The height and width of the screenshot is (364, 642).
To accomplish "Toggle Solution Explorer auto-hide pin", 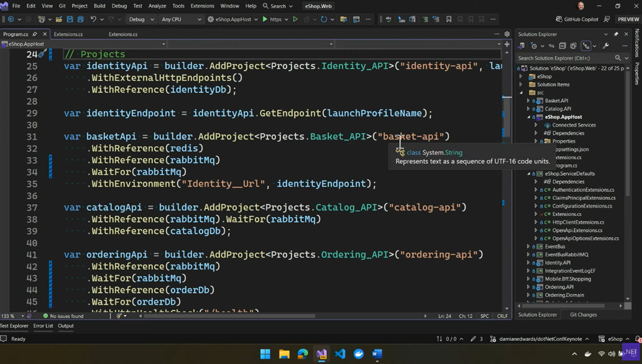I will click(616, 34).
